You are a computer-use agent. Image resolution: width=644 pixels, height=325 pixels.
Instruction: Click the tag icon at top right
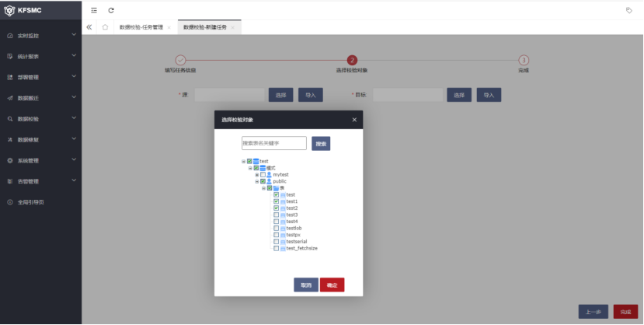point(628,10)
